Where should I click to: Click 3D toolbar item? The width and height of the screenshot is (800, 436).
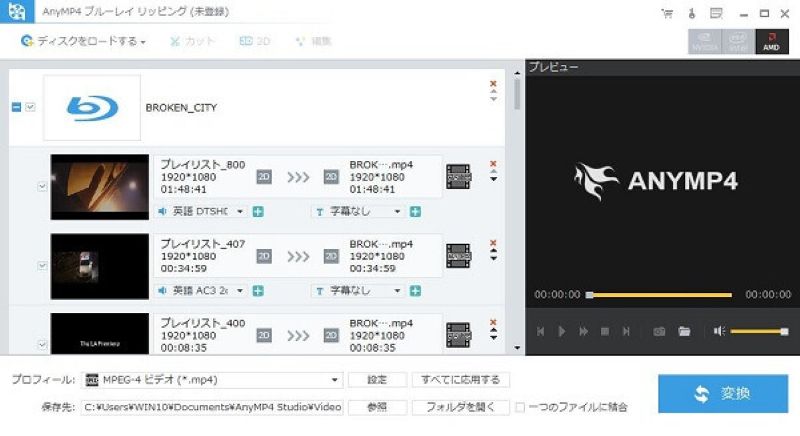click(x=255, y=41)
